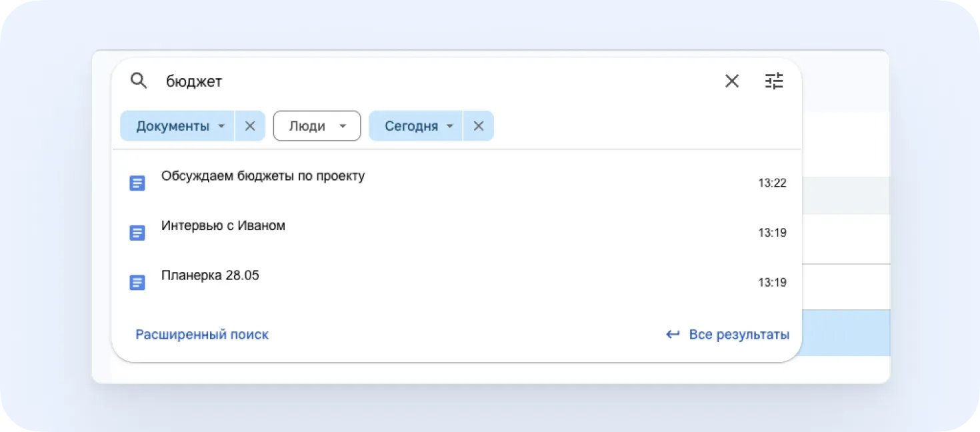Click the magnifying glass search icon
The image size is (980, 432).
coord(138,81)
